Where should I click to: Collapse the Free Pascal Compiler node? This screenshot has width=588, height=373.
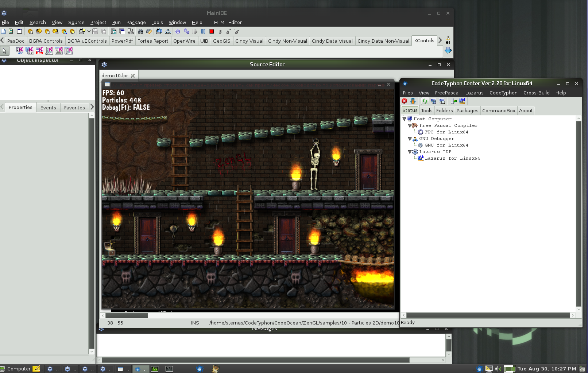pos(410,126)
